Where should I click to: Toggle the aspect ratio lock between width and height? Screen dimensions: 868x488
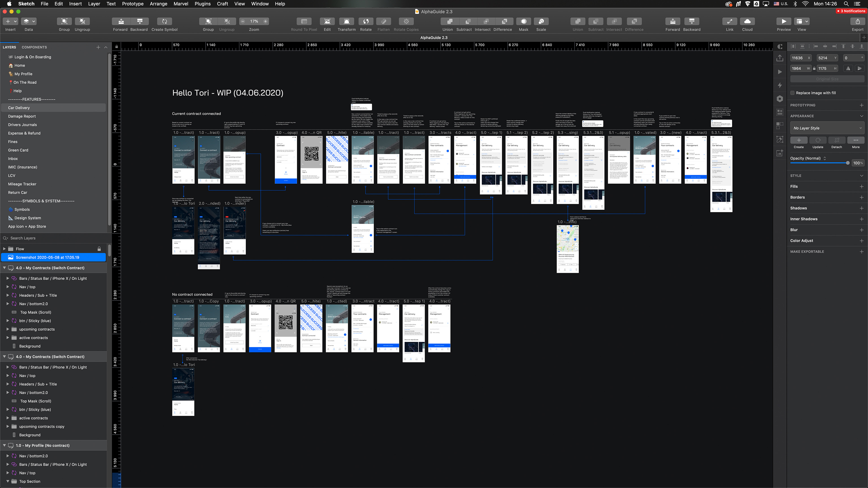[x=814, y=68]
